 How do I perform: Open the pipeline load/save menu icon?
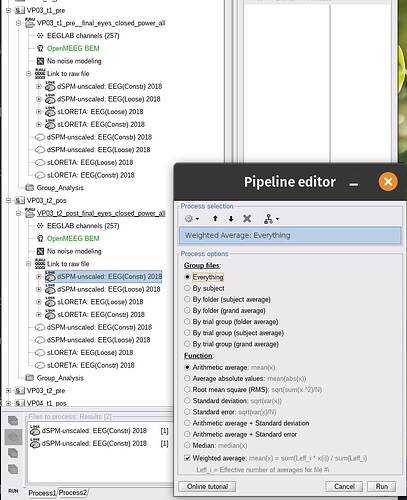[271, 219]
